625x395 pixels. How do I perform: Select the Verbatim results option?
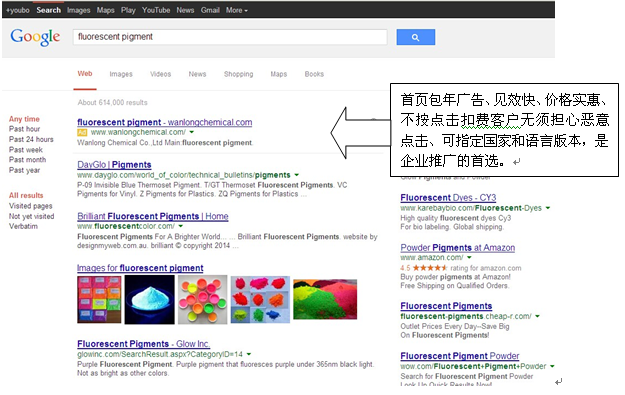(24, 226)
